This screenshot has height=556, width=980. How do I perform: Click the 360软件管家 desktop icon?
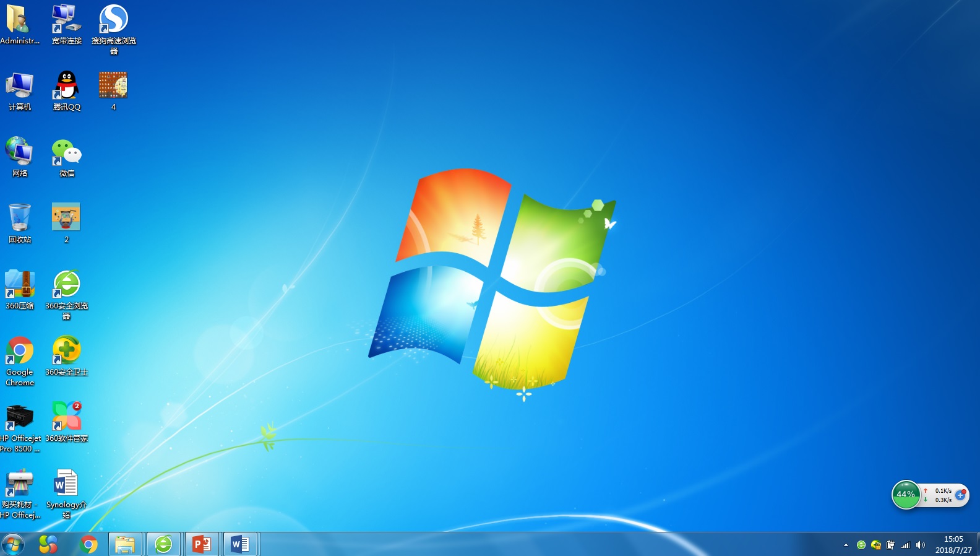click(x=66, y=417)
